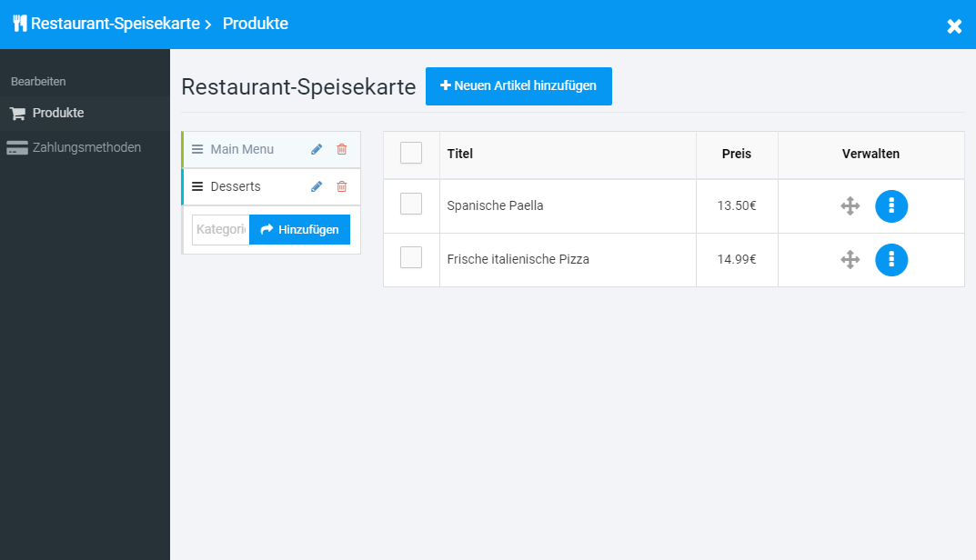976x560 pixels.
Task: Click the hamburger handle icon of Desserts
Action: click(197, 186)
